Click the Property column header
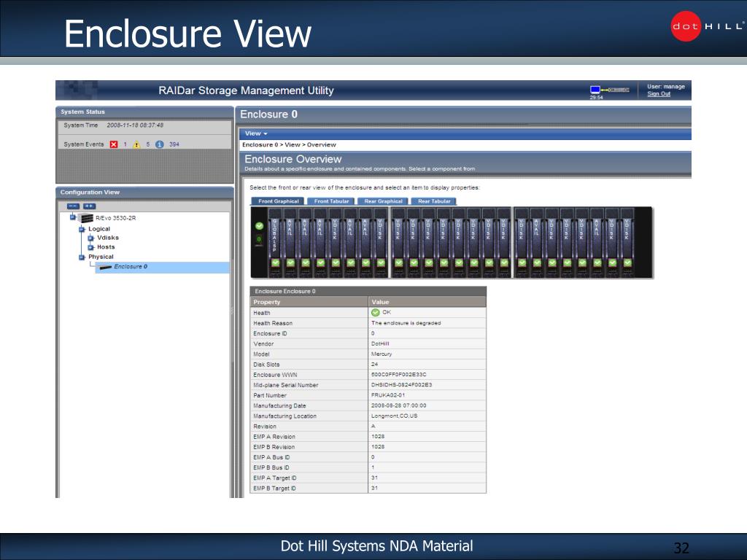The height and width of the screenshot is (560, 747). point(309,302)
